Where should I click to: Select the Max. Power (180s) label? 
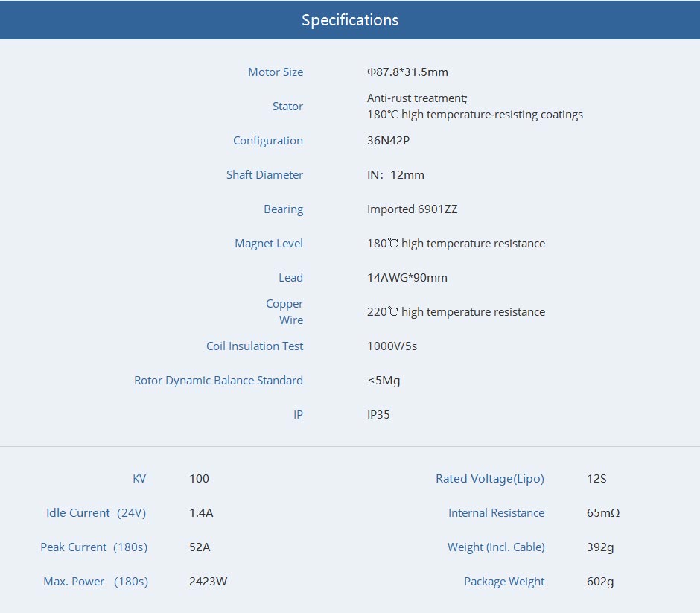point(95,582)
